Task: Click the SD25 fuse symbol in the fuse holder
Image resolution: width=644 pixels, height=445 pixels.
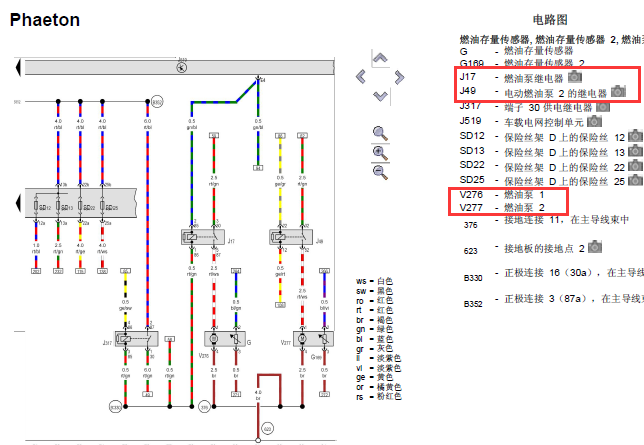Action: 102,206
